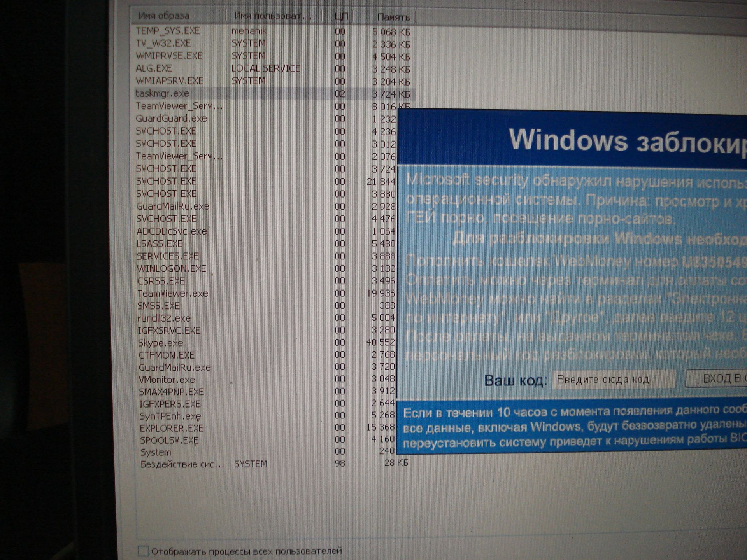Sort by 'Имя пользователя' column header
This screenshot has height=560, width=747.
(273, 16)
